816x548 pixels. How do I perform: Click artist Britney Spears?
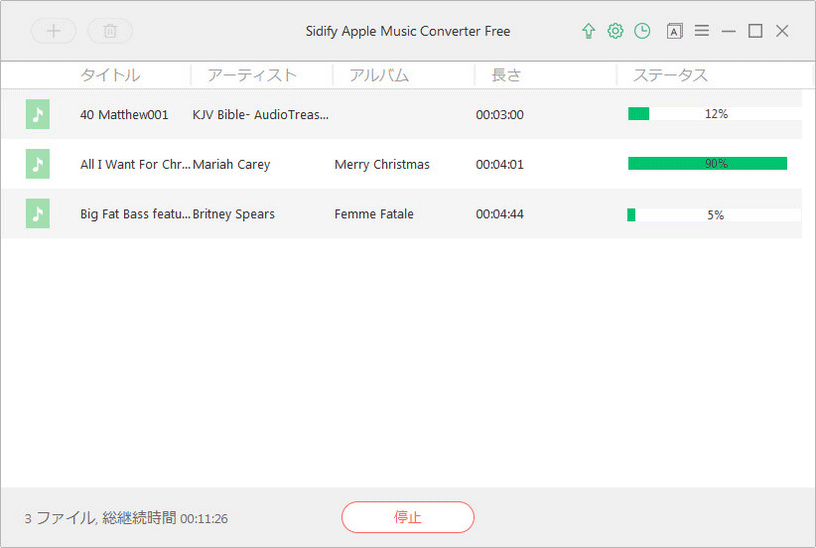(233, 214)
